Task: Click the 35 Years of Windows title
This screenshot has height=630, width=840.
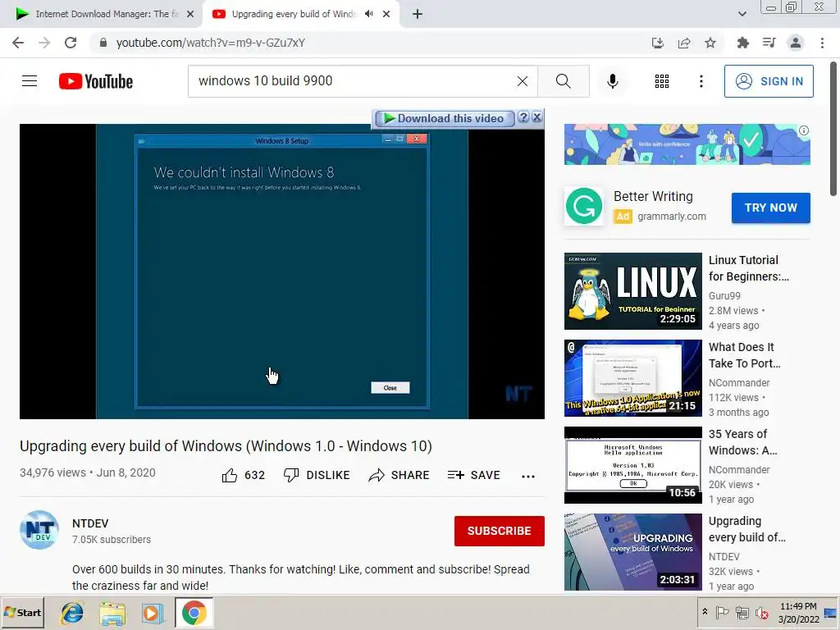Action: pos(743,442)
